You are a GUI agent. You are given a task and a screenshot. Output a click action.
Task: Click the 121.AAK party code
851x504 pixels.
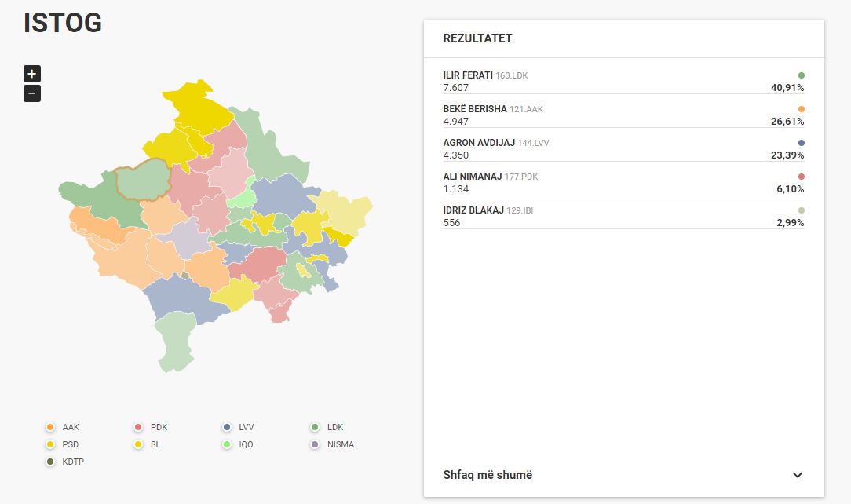[x=527, y=110]
